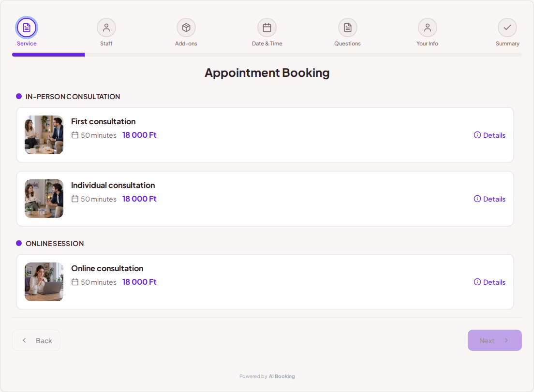Select the Service step icon

click(27, 28)
